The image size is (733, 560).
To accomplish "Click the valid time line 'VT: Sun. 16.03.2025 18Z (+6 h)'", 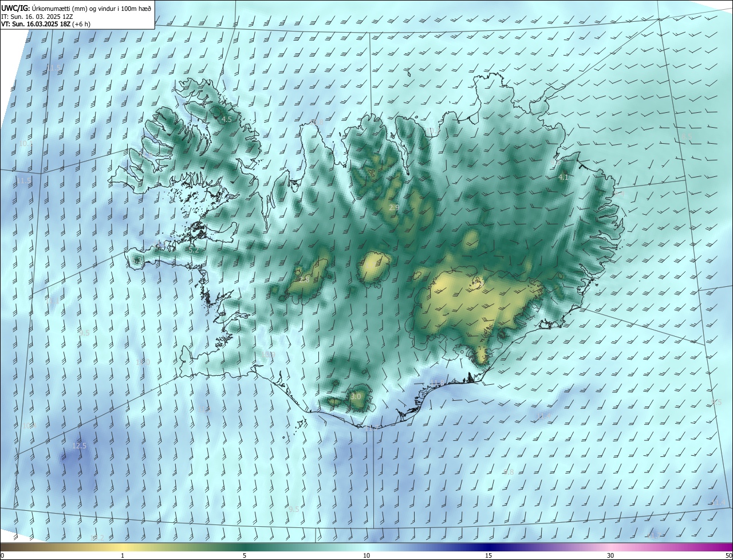I will tap(45, 24).
